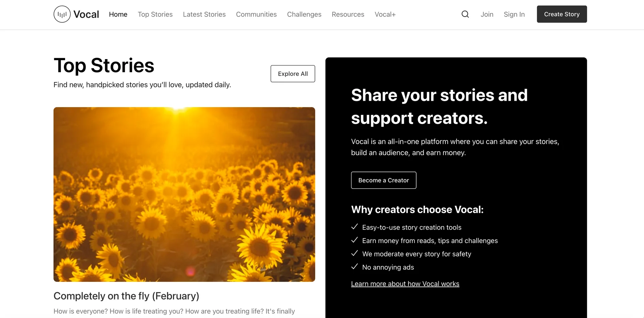The width and height of the screenshot is (644, 318).
Task: Go to the Challenges page
Action: pos(304,14)
